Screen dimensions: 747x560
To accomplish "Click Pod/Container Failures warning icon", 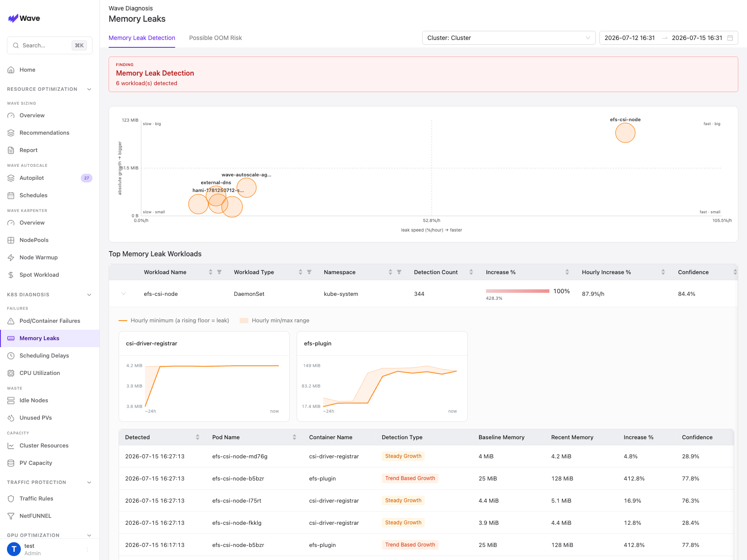I will pos(11,321).
